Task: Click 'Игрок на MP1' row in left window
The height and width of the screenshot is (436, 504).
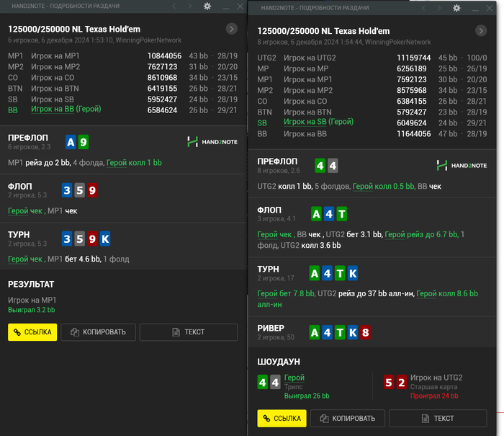Action: pos(123,56)
